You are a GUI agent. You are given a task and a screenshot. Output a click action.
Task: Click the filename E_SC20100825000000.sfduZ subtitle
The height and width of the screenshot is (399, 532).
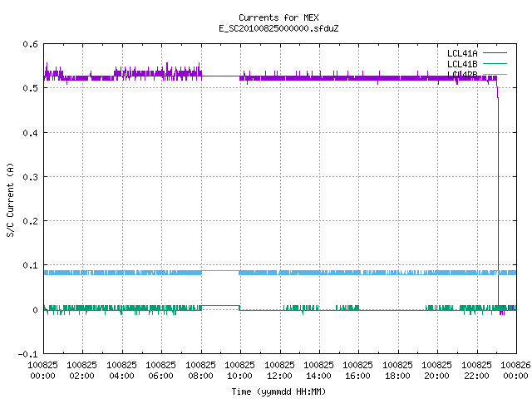(278, 28)
